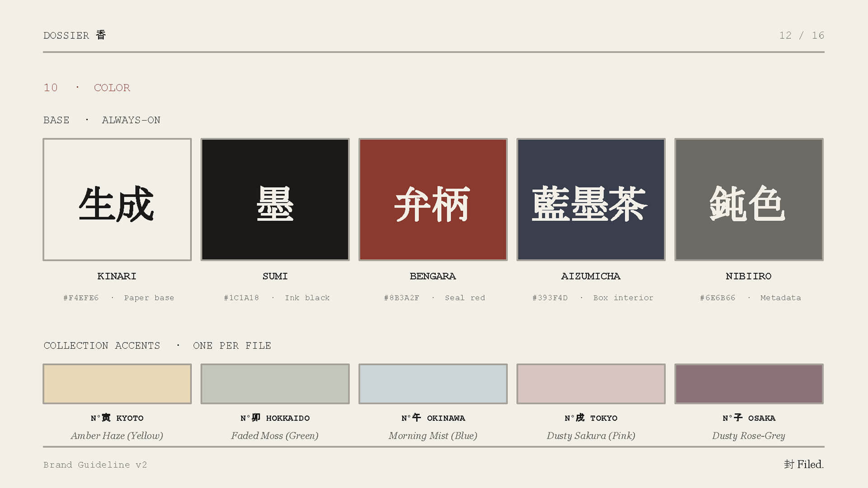Click the Nibiiro grey swatch
The image size is (868, 488).
pyautogui.click(x=749, y=199)
